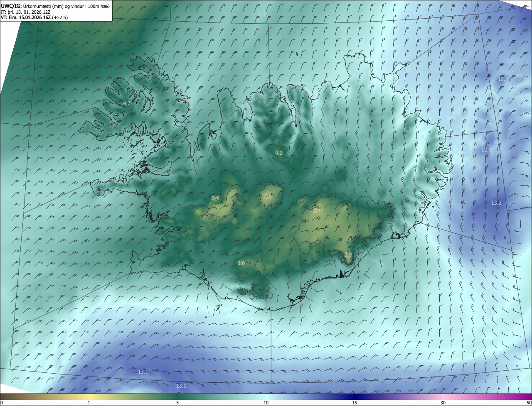Click the 15 tick on the color scale
The height and width of the screenshot is (406, 532).
(x=355, y=403)
